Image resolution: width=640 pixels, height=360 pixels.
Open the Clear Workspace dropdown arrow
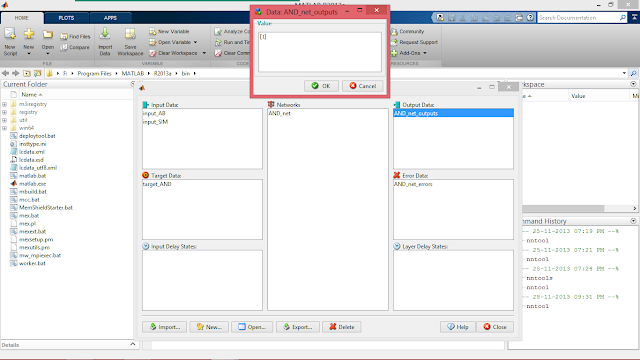(204, 53)
